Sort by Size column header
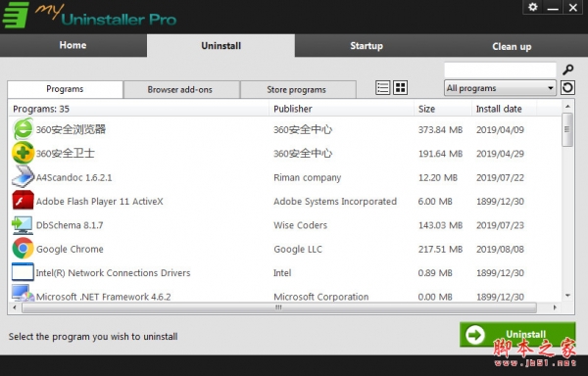 (x=442, y=109)
